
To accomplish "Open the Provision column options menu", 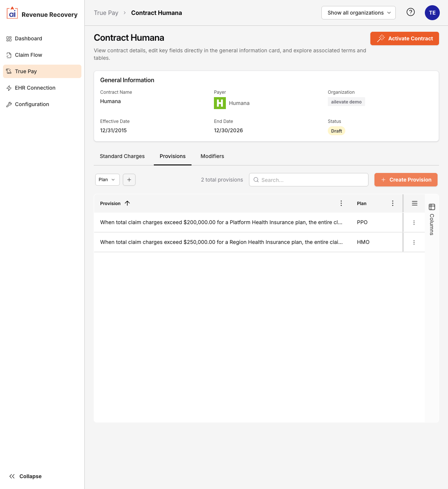I will [x=341, y=203].
